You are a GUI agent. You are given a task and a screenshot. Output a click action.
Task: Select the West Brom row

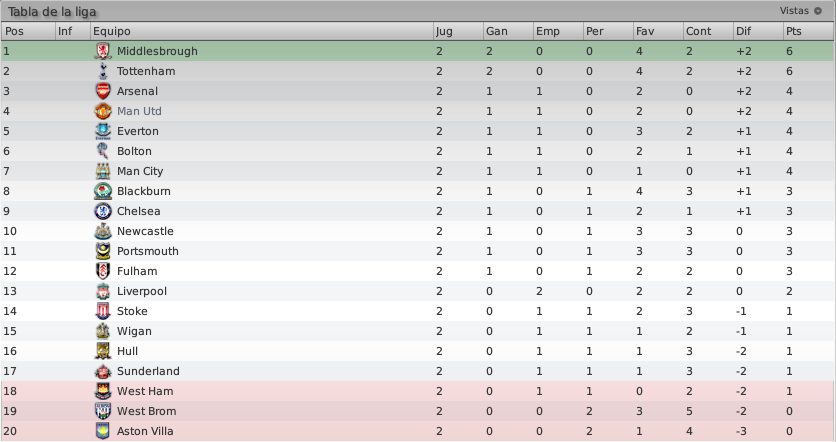[x=418, y=411]
